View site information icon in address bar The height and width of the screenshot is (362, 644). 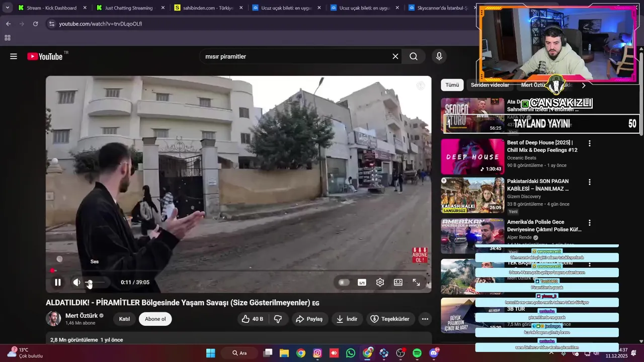(x=51, y=24)
